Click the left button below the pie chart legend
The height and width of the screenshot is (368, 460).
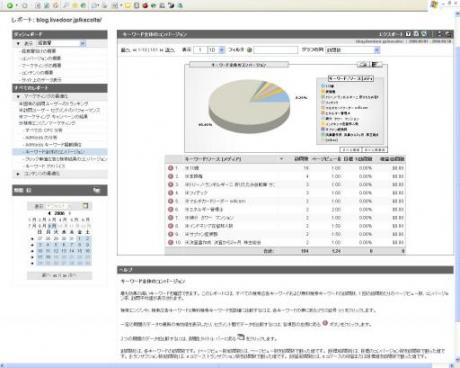(350, 150)
